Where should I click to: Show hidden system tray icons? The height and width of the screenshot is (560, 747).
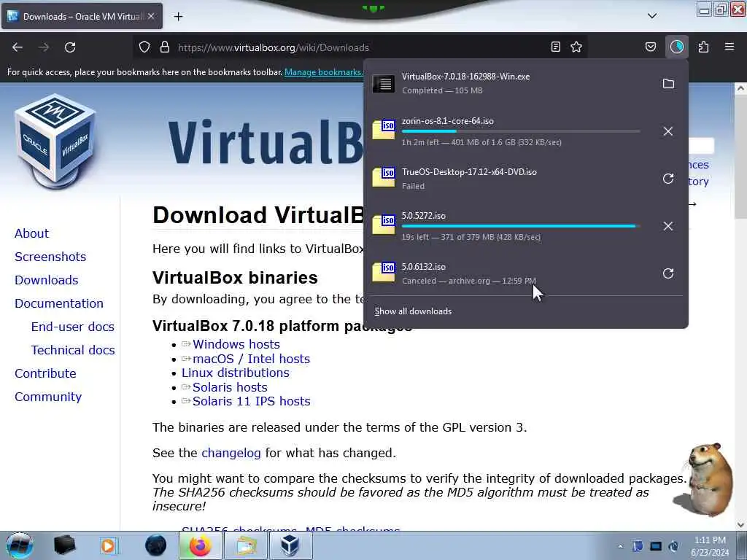pyautogui.click(x=620, y=546)
